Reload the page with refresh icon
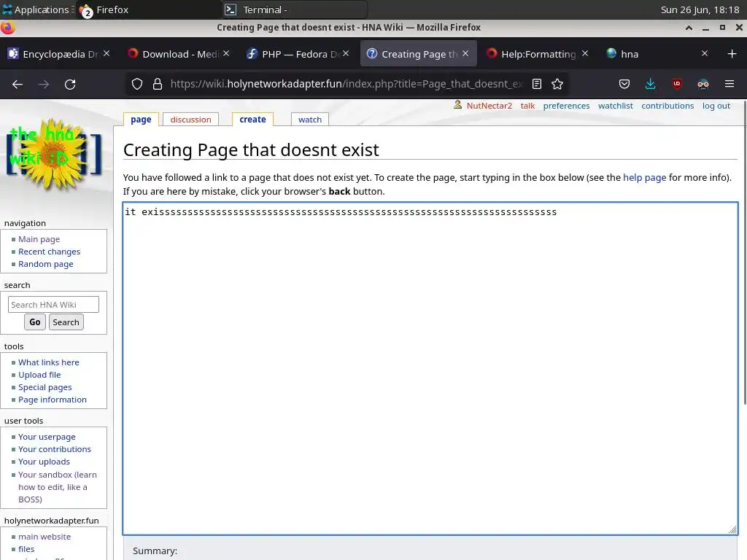 pos(70,85)
